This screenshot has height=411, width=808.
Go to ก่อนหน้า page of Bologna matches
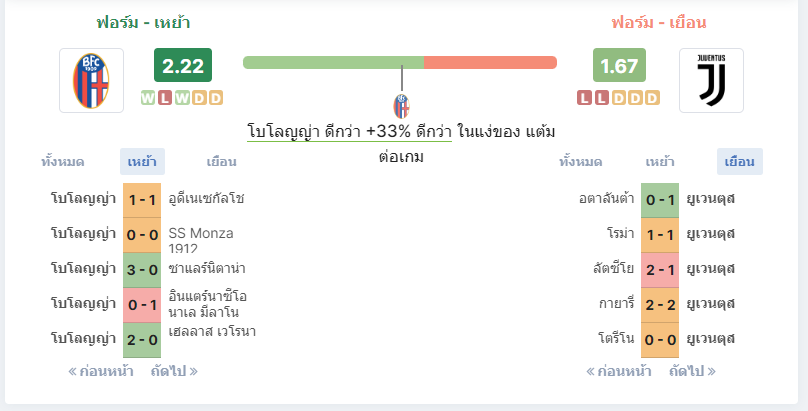100,371
